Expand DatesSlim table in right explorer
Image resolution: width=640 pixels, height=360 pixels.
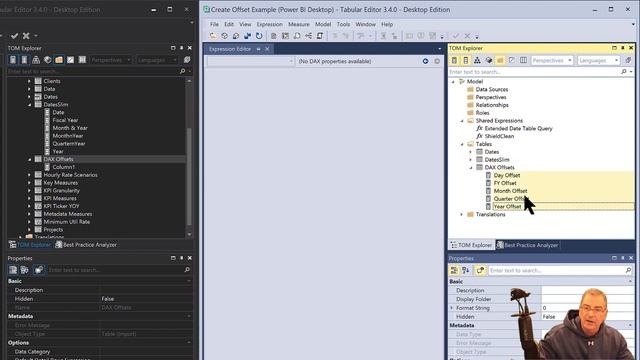coord(471,160)
